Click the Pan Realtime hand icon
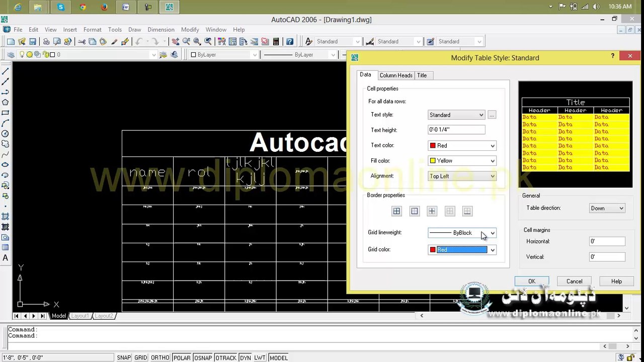Image resolution: width=644 pixels, height=362 pixels. coord(176,42)
